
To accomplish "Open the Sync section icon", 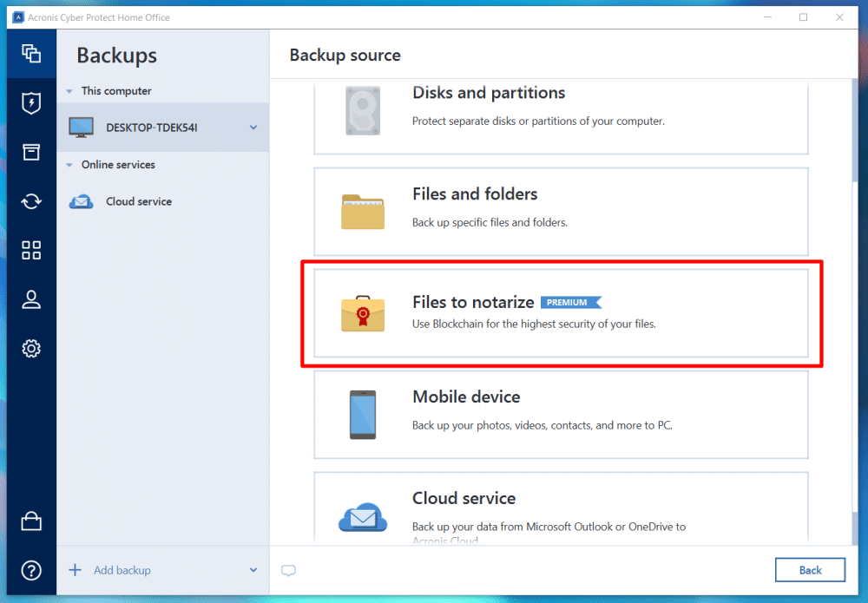I will coord(31,201).
